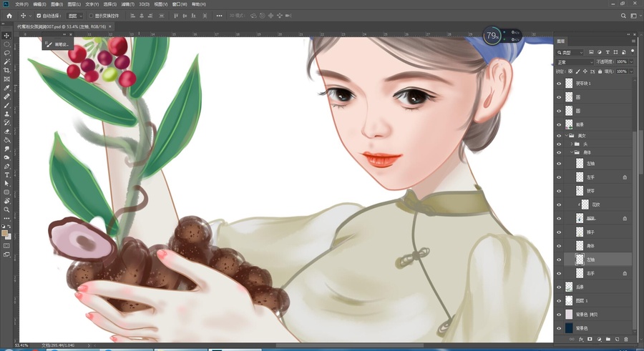The width and height of the screenshot is (644, 351).
Task: Hide the 背景色 拷贝 layer eye icon
Action: (559, 315)
